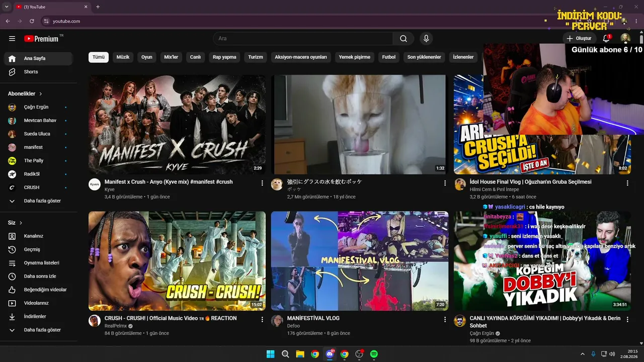Play the Manifest X Crush thumbnail
Screen dimensions: 644x362
pyautogui.click(x=177, y=125)
